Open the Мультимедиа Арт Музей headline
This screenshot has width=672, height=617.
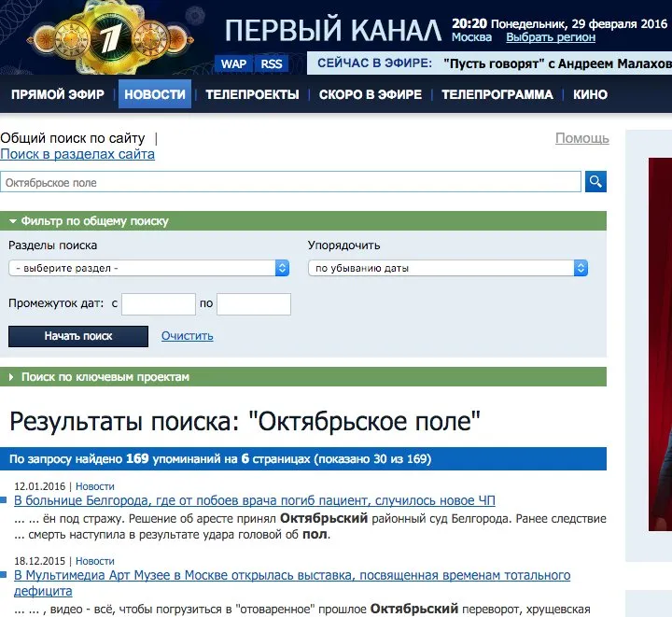292,582
